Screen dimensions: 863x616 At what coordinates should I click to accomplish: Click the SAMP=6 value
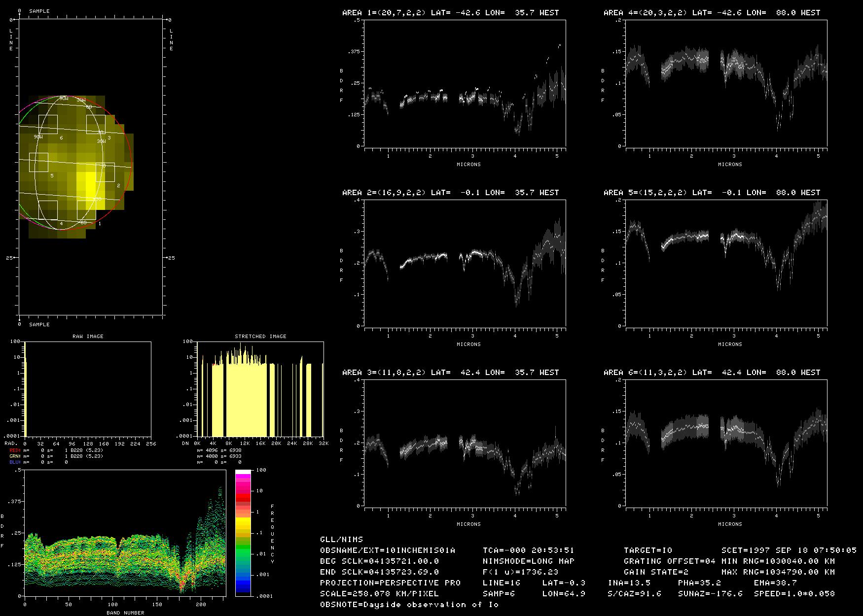pyautogui.click(x=499, y=594)
